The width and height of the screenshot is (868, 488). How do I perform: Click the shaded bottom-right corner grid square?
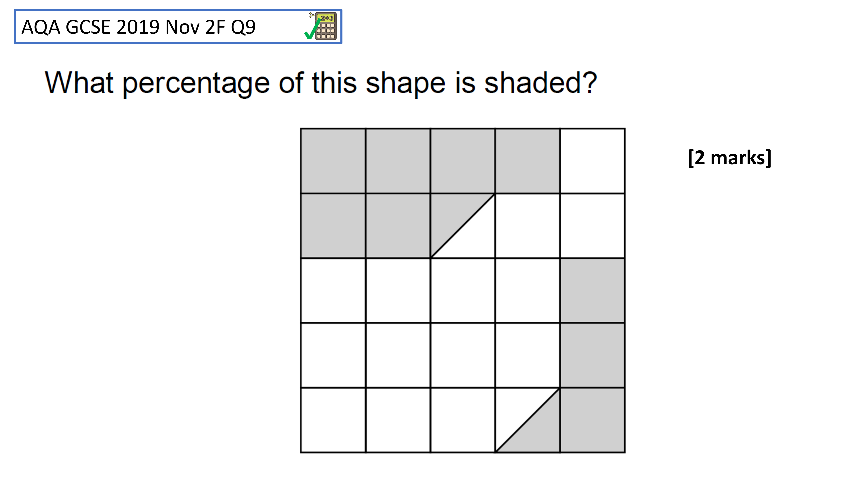(x=592, y=420)
